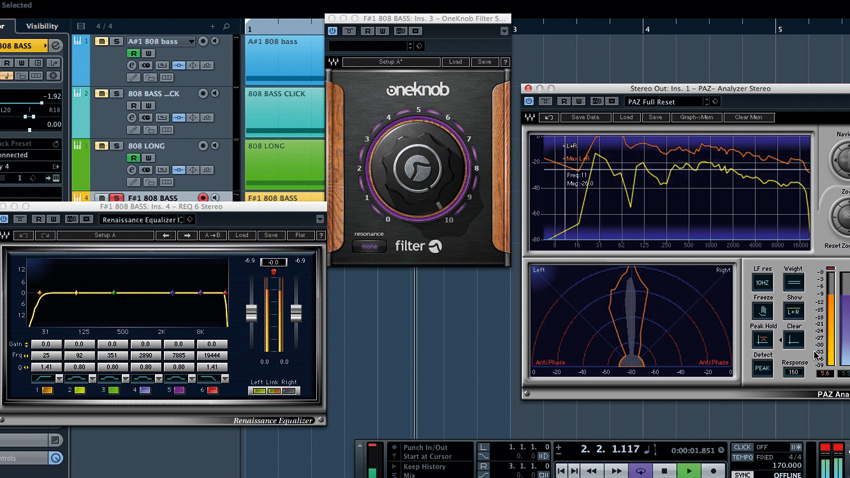This screenshot has height=478, width=850.
Task: Start playback with the transport Play button
Action: 688,470
